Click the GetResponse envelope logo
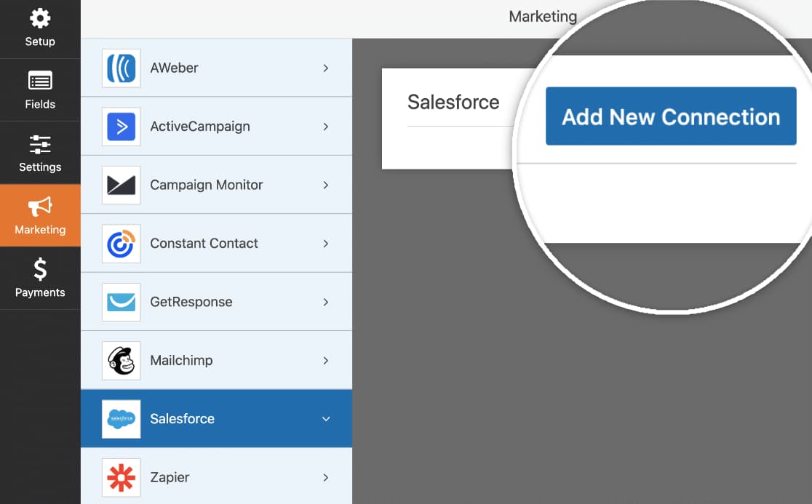This screenshot has height=504, width=812. [x=121, y=301]
